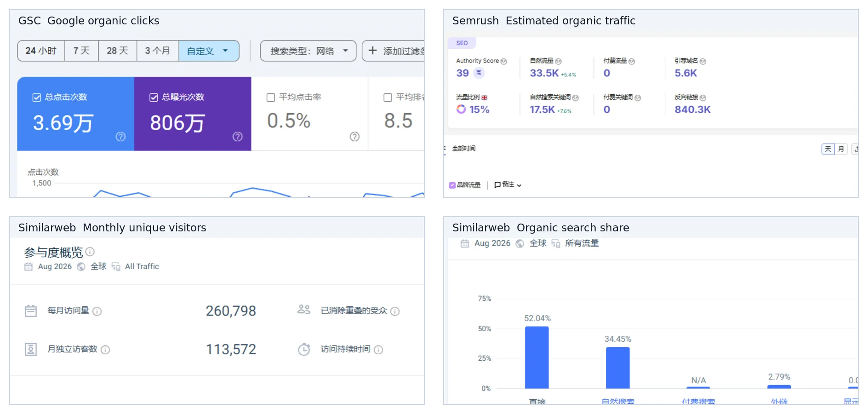Click the 34.45% bar in chart

tap(618, 368)
